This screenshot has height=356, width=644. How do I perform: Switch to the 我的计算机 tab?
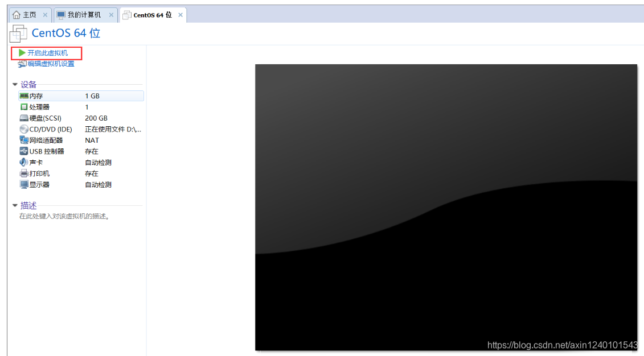click(86, 15)
